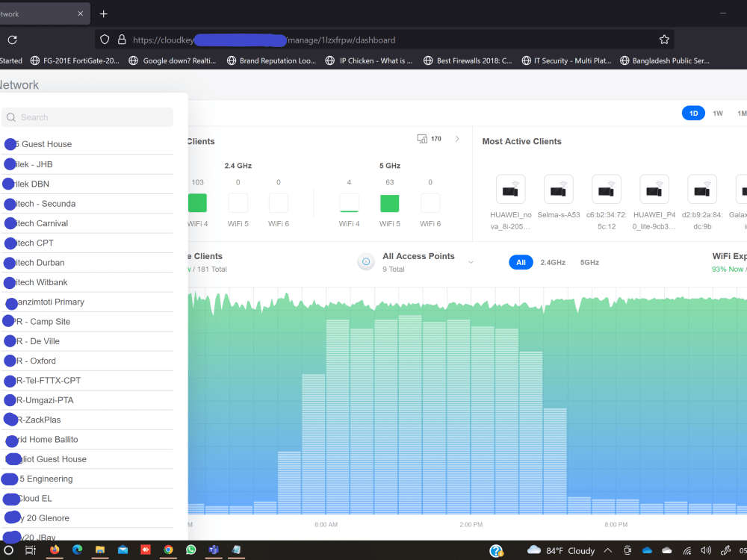Switch time range to 1D
This screenshot has height=560, width=747.
[x=693, y=113]
